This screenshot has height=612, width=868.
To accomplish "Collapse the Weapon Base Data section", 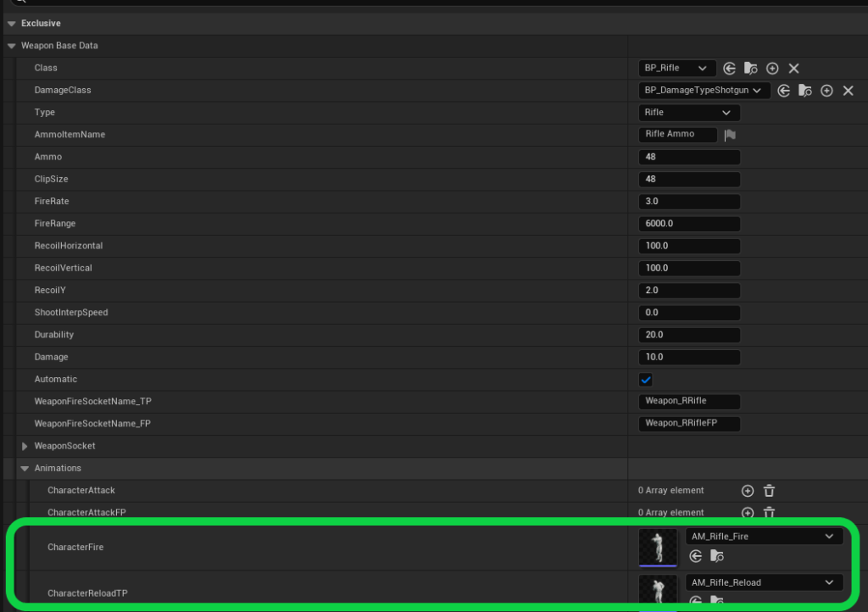I will tap(12, 46).
